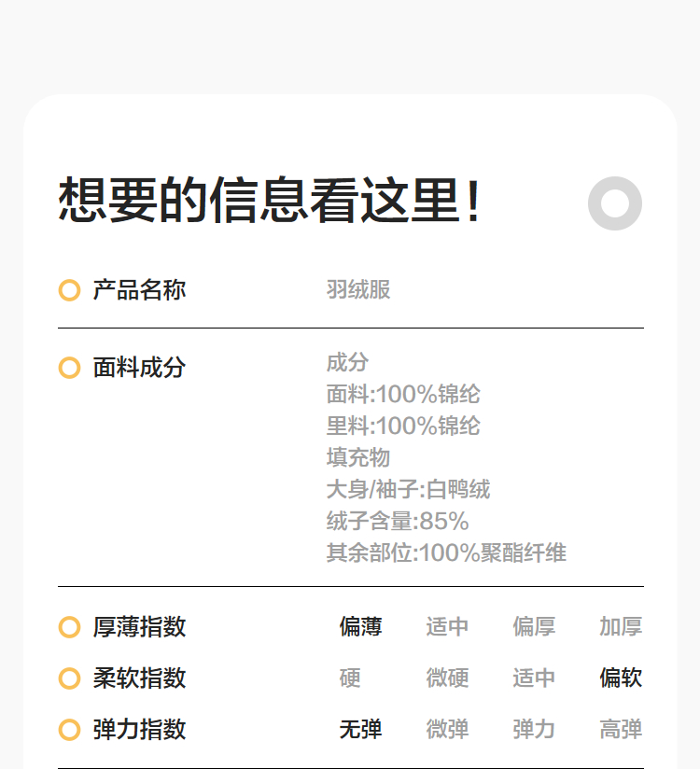
Task: Click the circle bullet beside 柔软指数
Action: tap(69, 678)
